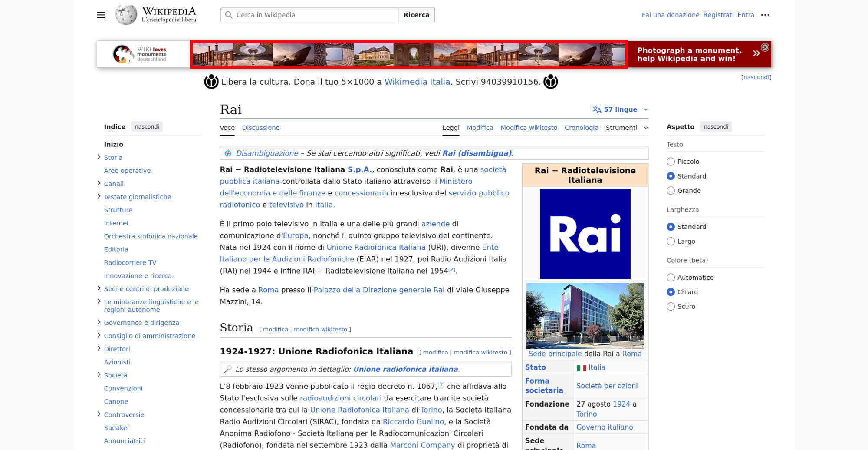Open Palazzo della Direzione generale Rai link

tap(379, 290)
